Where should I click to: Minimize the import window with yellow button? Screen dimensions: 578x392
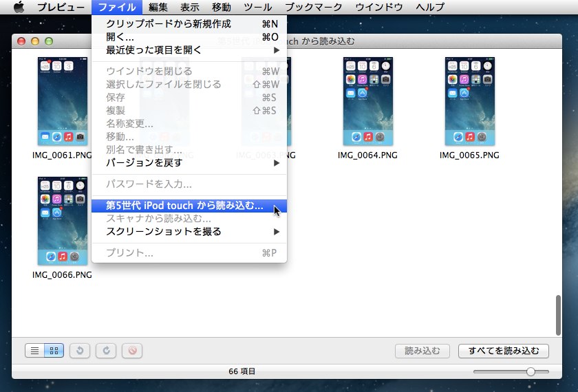(35, 41)
